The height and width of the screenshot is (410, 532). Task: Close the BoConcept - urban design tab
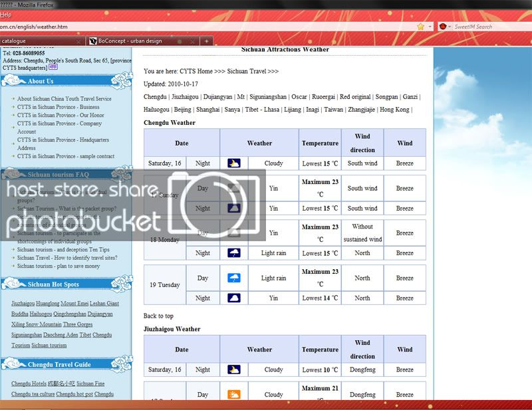pyautogui.click(x=192, y=41)
